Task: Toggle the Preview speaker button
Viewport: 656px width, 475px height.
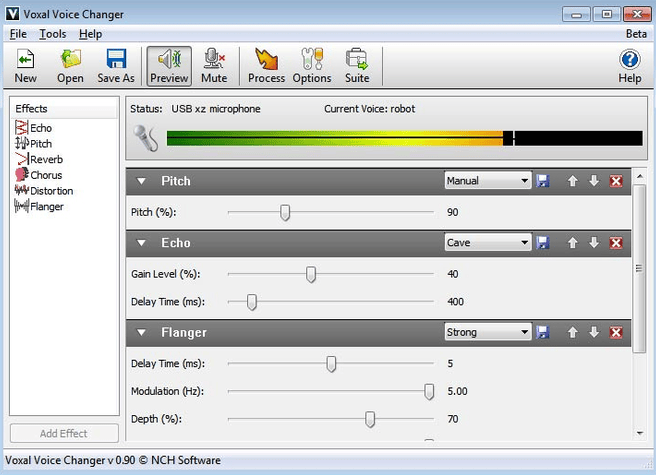Action: pos(169,66)
